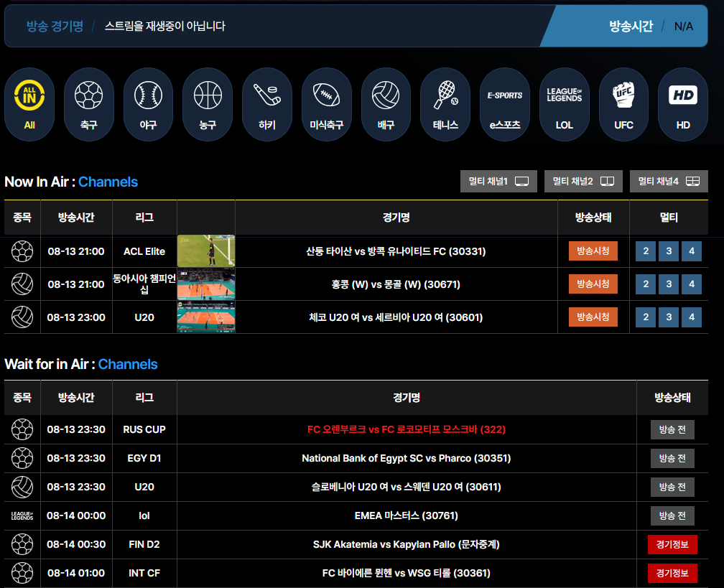Click soccer ball icon in ACL Elite row
Image resolution: width=724 pixels, height=588 pixels.
pyautogui.click(x=22, y=251)
